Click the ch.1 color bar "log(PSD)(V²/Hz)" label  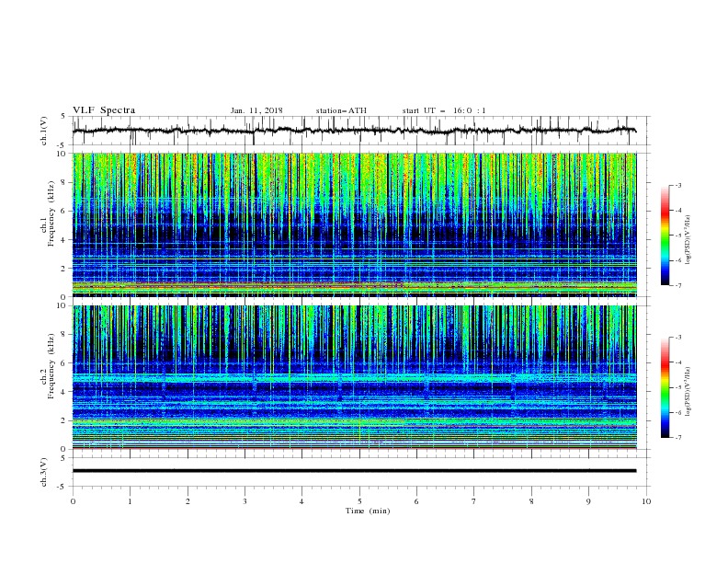pos(688,240)
